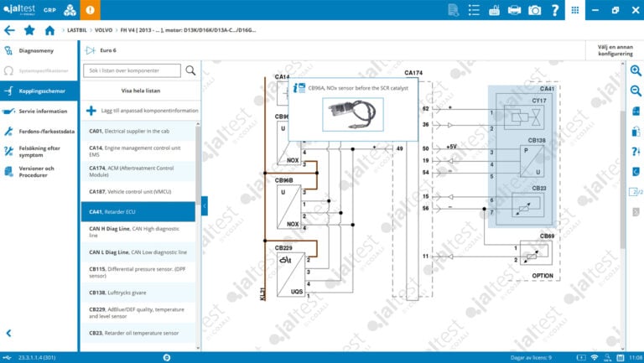644x363 pixels.
Task: Zoom out of the wiring diagram
Action: [636, 91]
